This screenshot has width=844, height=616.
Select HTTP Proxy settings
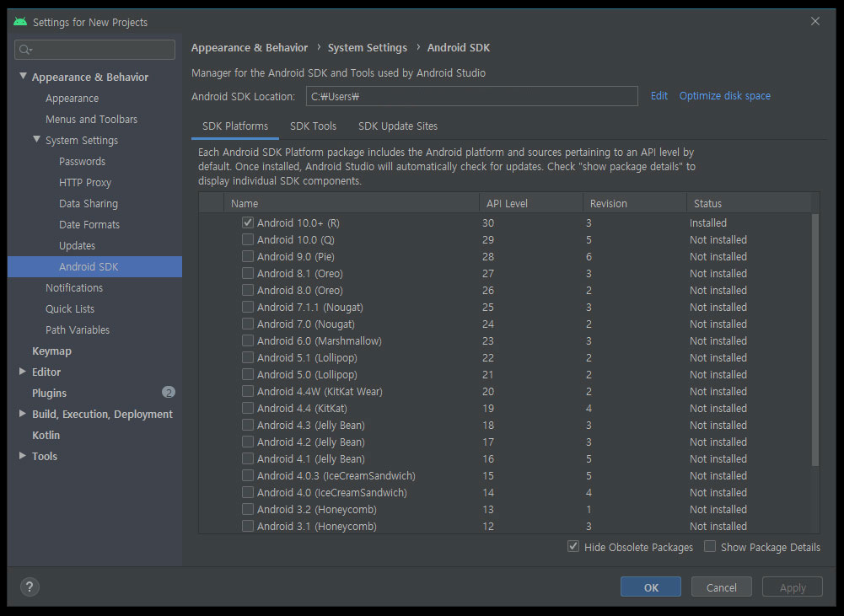pos(85,182)
